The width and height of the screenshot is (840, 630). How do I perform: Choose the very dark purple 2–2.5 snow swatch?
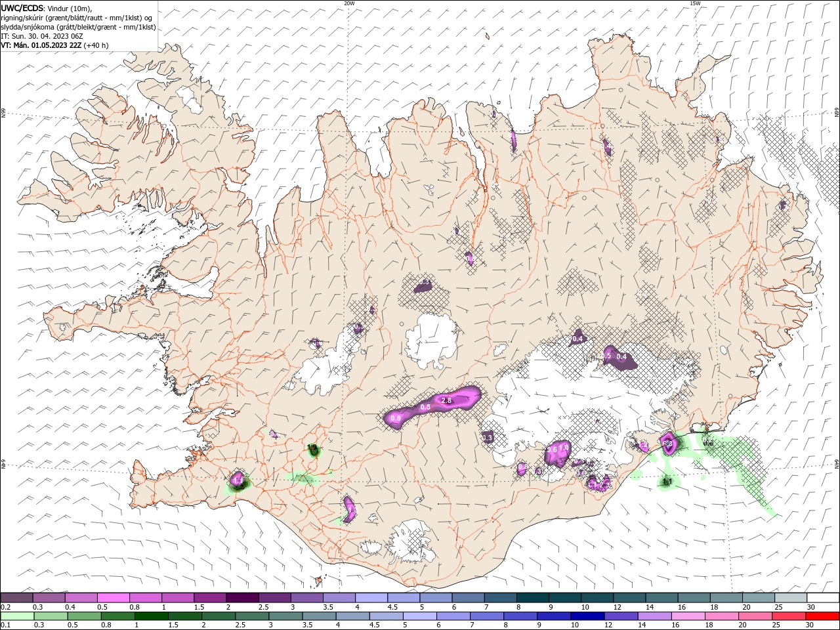[242, 598]
